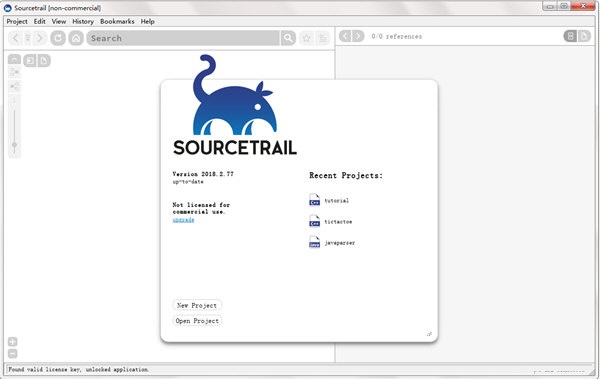
Task: Go to next reference in code view
Action: 358,36
